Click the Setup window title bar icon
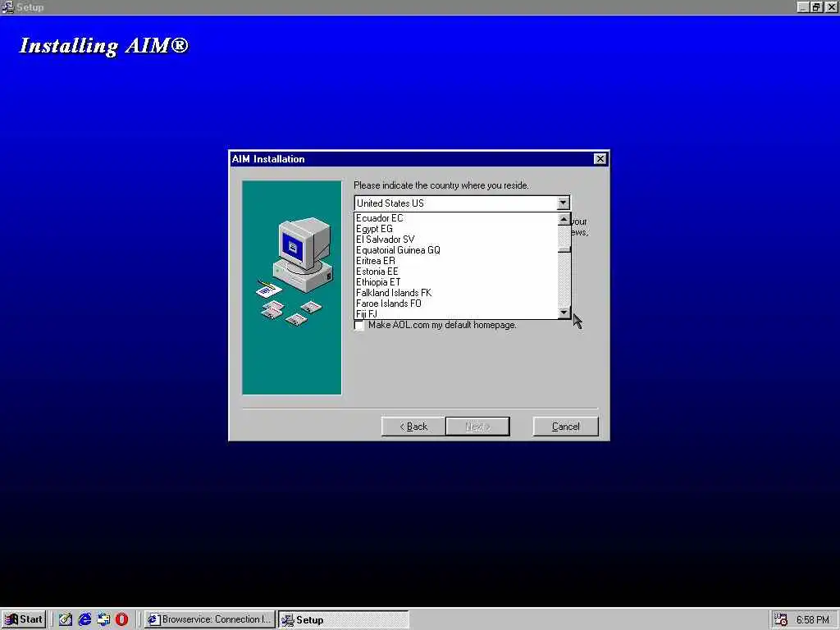840x630 pixels. click(7, 7)
